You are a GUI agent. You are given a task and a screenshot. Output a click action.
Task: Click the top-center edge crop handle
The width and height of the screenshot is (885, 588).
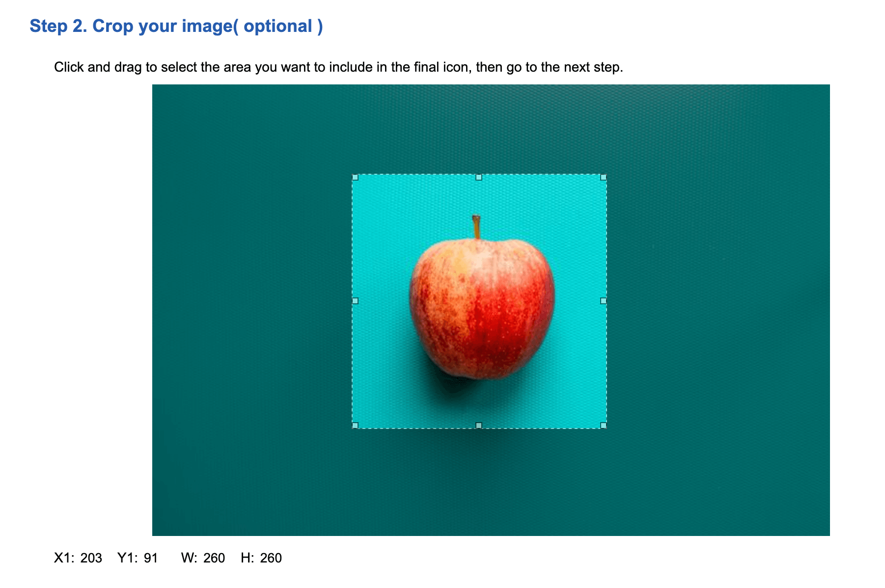[x=479, y=177]
